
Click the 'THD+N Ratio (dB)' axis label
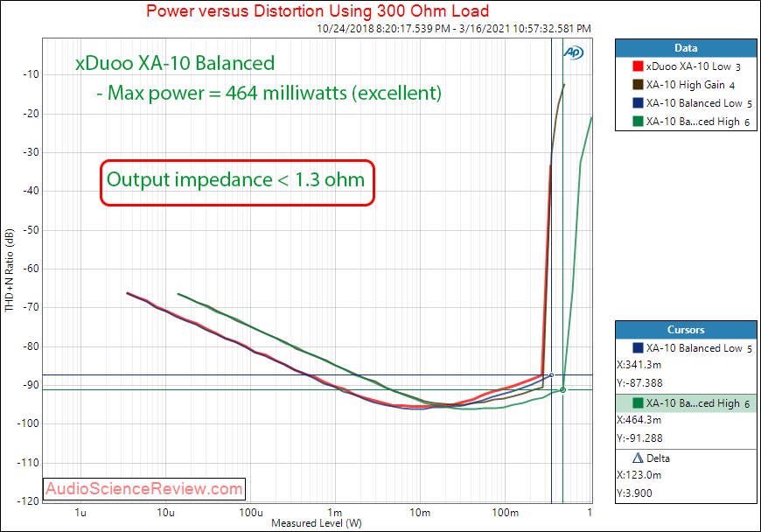[x=10, y=269]
